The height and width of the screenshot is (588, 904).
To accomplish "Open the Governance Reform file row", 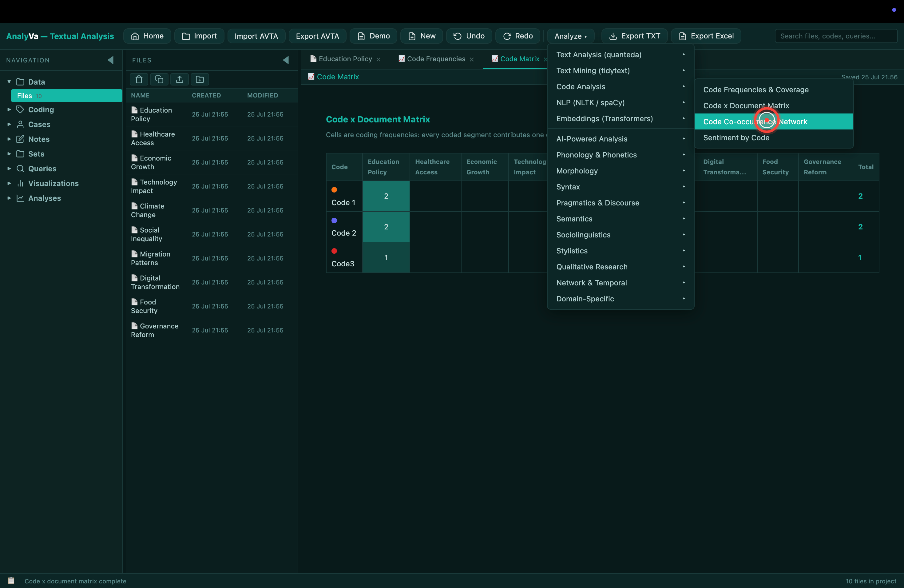I will click(212, 330).
